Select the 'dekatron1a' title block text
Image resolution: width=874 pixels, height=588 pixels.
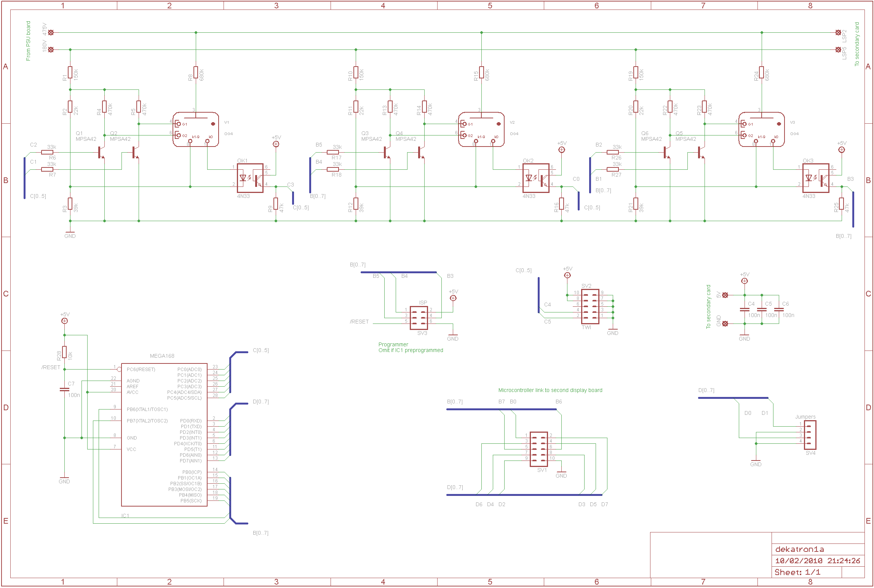(799, 549)
